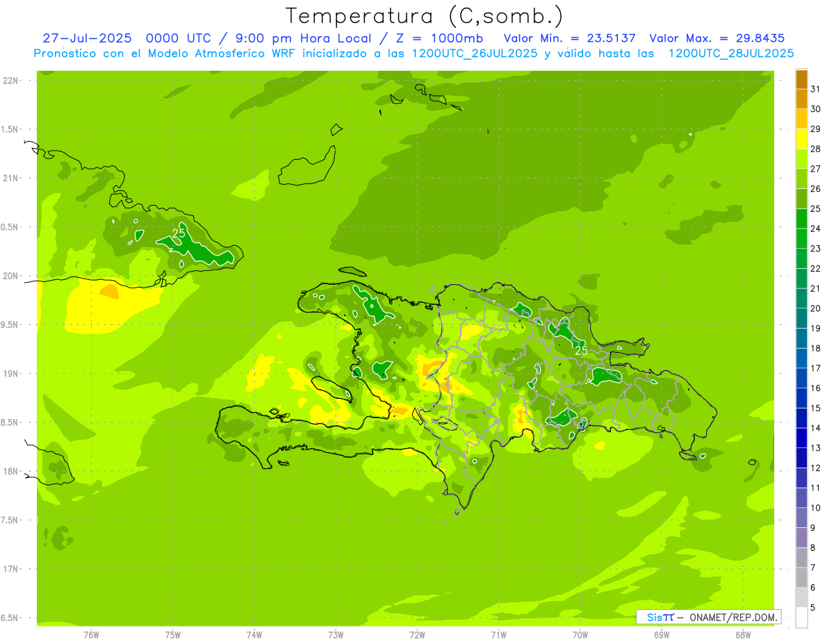Click the '21N' latitude label

click(10, 179)
